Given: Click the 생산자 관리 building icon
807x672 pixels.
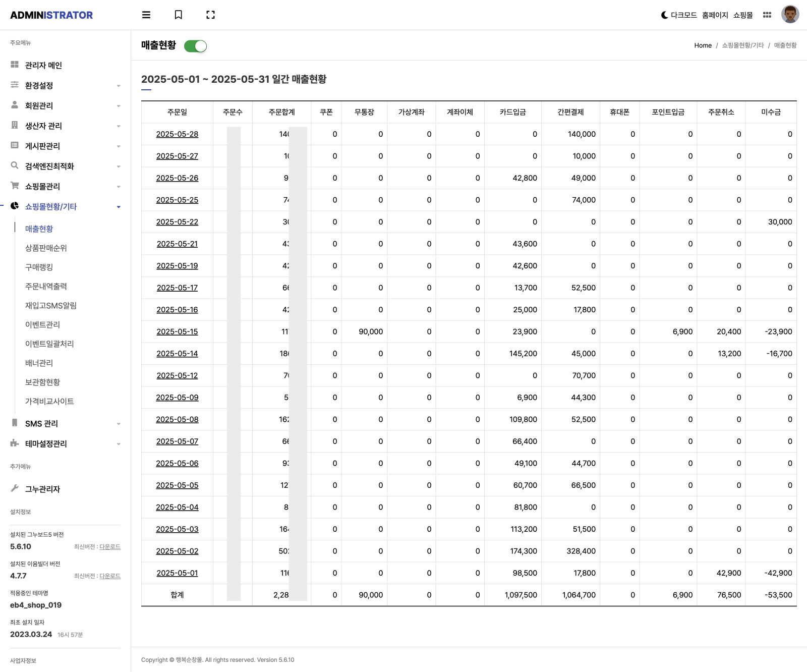Looking at the screenshot, I should click(15, 125).
